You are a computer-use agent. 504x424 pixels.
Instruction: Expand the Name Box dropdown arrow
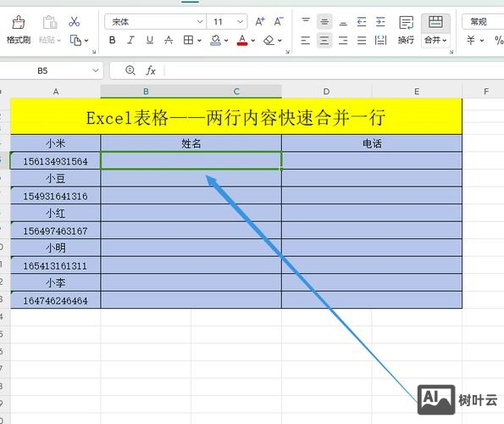96,70
